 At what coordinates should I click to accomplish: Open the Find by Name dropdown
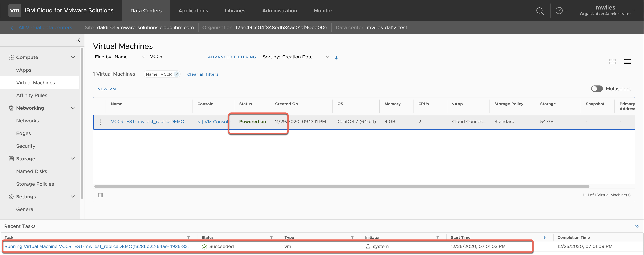[120, 57]
